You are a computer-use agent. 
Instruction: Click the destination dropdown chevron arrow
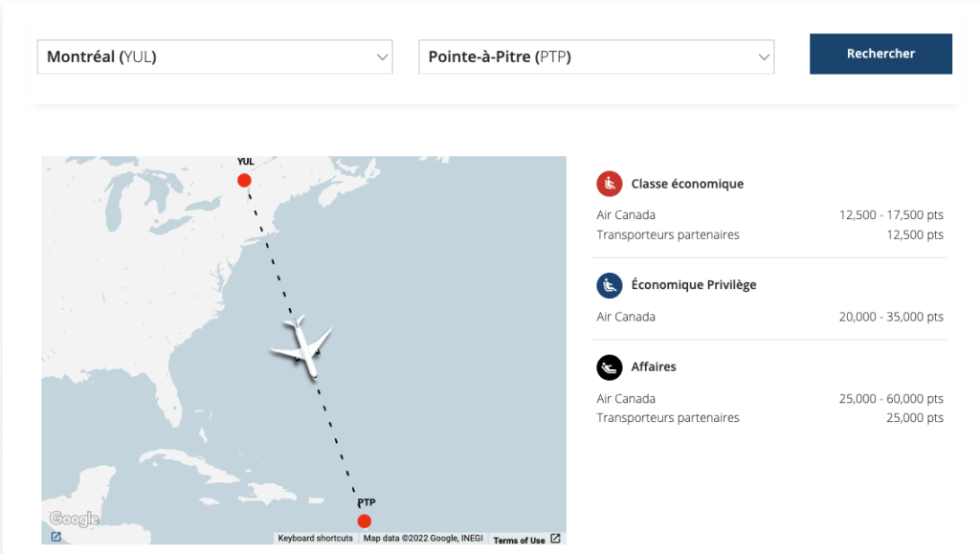pos(764,57)
